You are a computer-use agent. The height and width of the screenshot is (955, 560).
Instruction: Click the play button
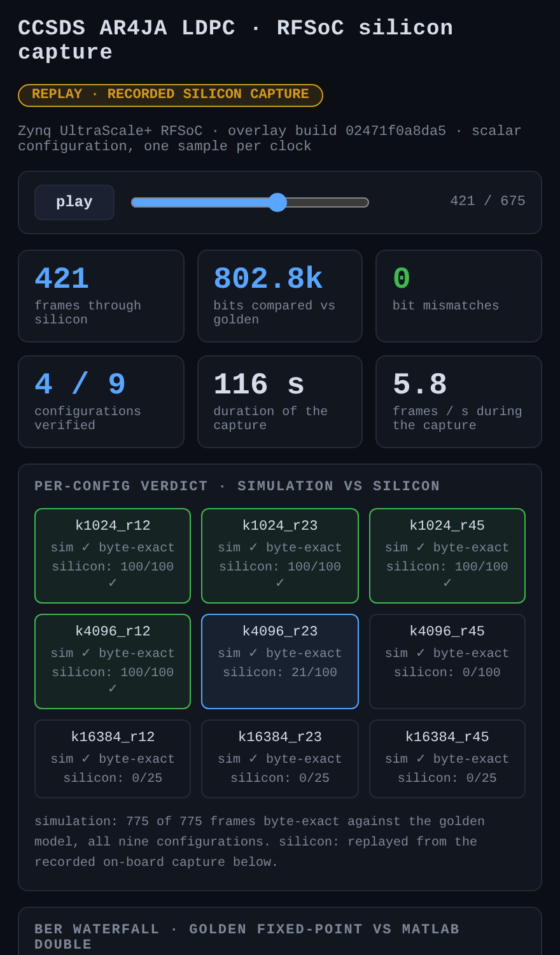[x=74, y=202]
